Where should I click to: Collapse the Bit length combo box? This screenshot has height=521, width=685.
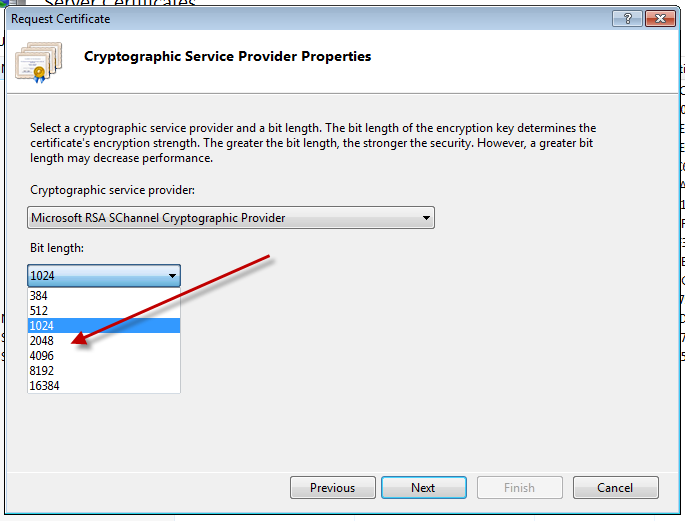[x=172, y=276]
